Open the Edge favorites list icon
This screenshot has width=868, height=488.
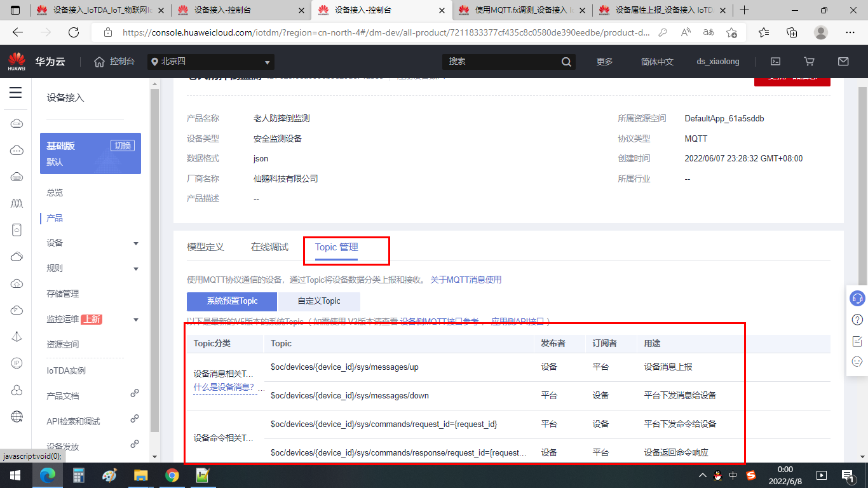pos(764,32)
